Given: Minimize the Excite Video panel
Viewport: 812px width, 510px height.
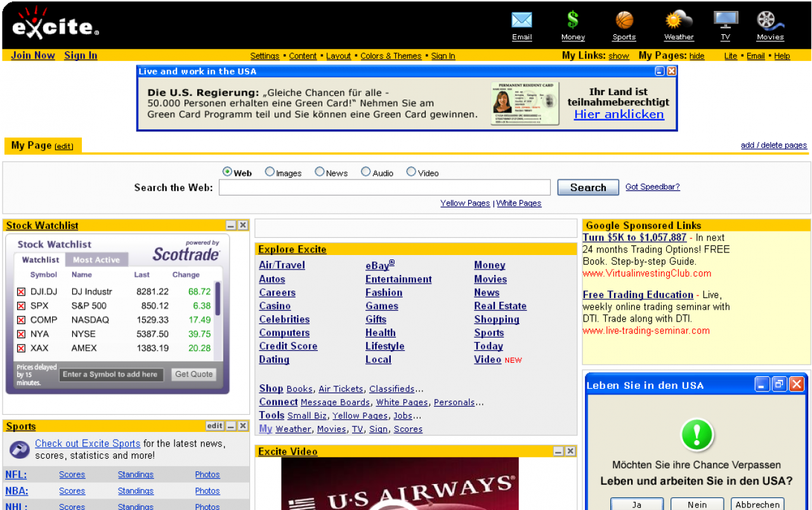Looking at the screenshot, I should click(558, 451).
